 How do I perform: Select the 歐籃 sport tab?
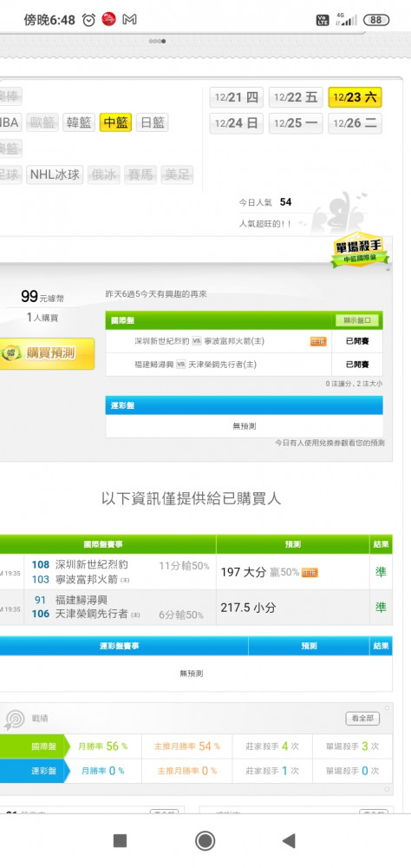(42, 122)
